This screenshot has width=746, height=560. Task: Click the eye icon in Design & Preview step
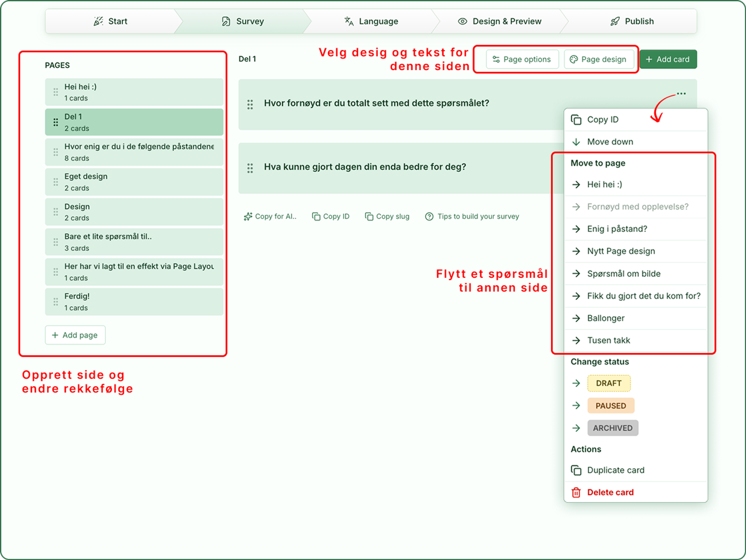pyautogui.click(x=462, y=21)
